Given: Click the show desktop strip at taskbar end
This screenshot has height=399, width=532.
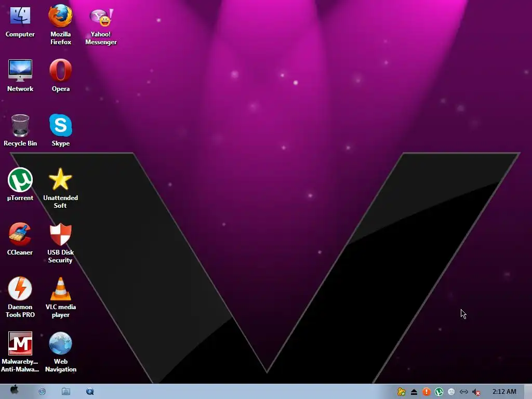Looking at the screenshot, I should point(528,392).
